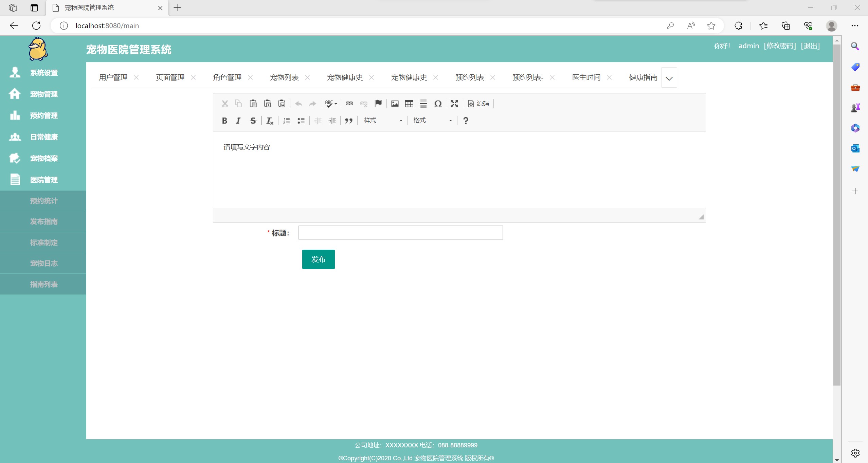
Task: Close the 预约列表 tab
Action: click(493, 77)
